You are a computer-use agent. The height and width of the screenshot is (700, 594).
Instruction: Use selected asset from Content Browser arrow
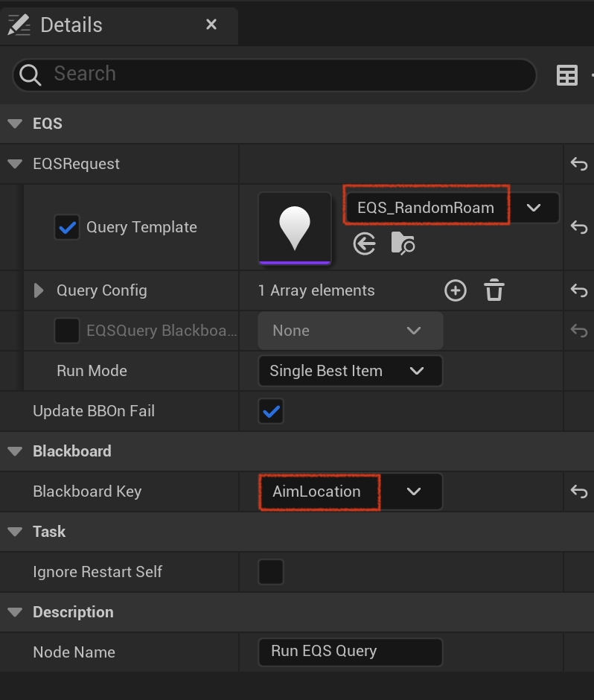coord(364,244)
